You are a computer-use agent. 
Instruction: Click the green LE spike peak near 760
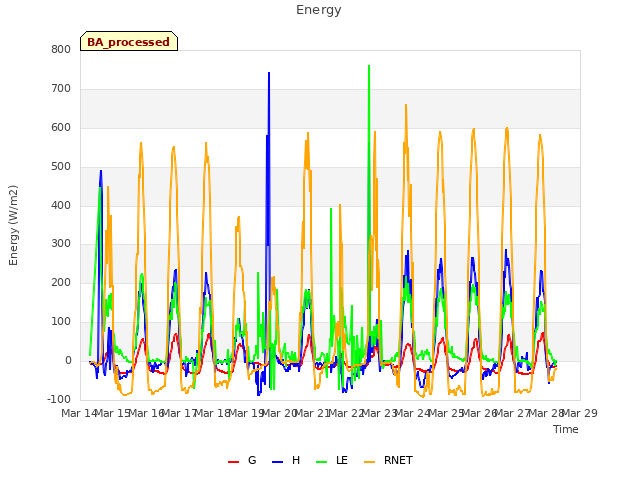point(369,66)
